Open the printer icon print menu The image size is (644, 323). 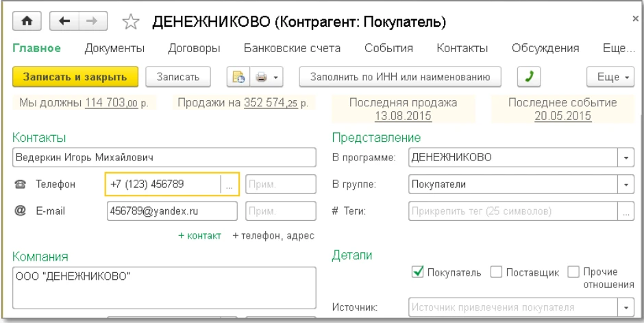267,77
